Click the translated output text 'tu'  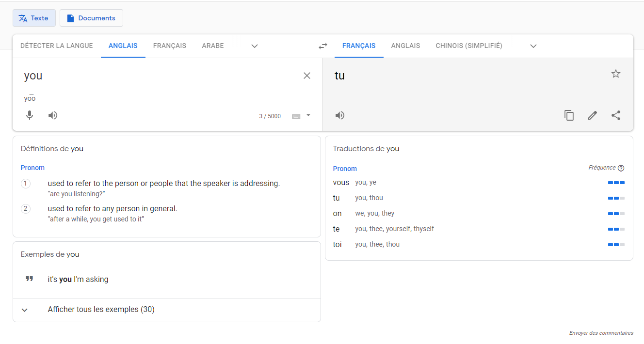pos(339,76)
